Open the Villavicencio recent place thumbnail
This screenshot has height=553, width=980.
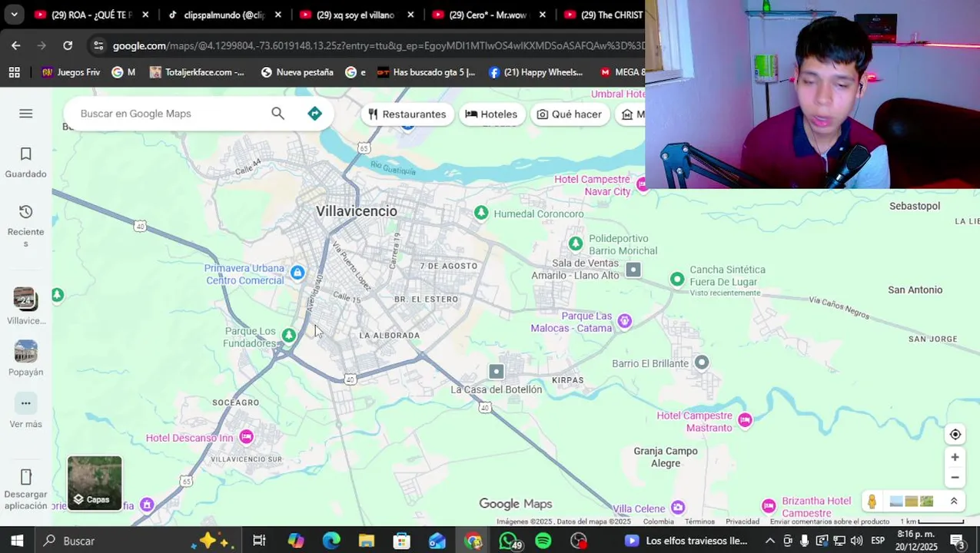[x=25, y=300]
